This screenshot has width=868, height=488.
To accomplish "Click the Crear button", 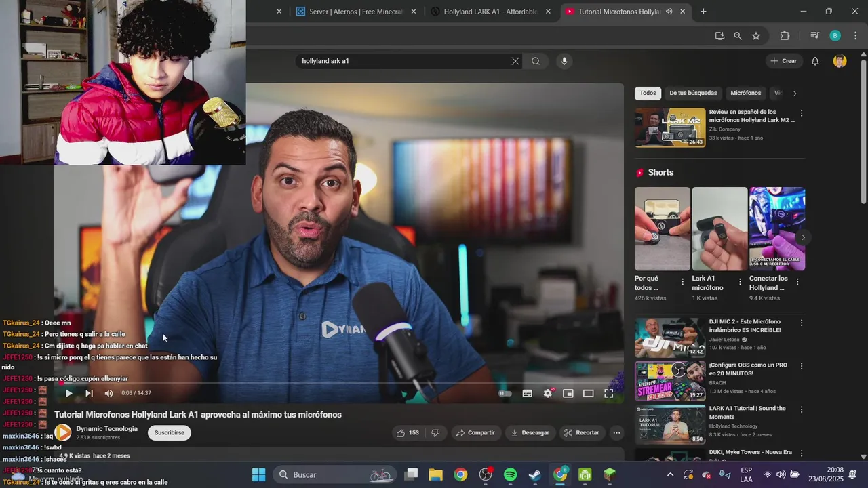I will pyautogui.click(x=784, y=61).
